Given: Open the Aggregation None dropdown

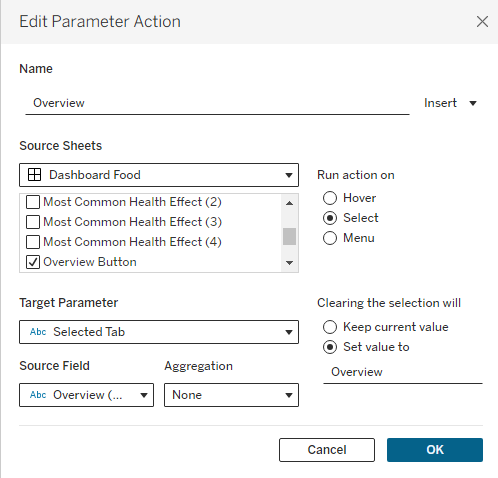Looking at the screenshot, I should click(231, 395).
